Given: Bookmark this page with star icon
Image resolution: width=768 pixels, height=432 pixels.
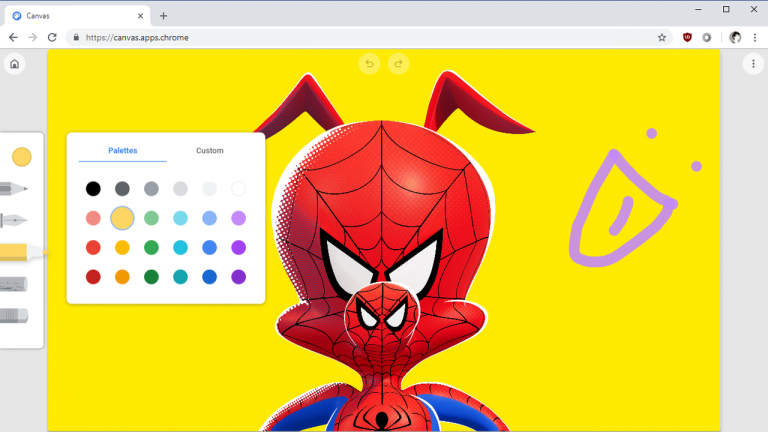Looking at the screenshot, I should click(662, 37).
